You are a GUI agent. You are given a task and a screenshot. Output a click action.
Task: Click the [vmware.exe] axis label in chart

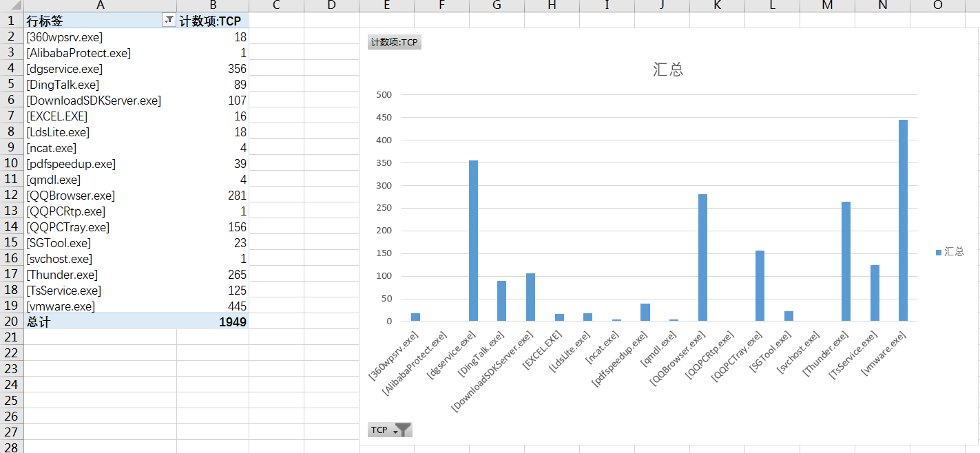pos(885,353)
